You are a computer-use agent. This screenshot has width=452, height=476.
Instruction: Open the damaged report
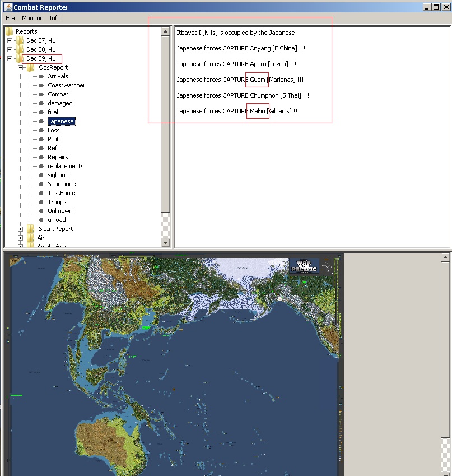pos(60,103)
